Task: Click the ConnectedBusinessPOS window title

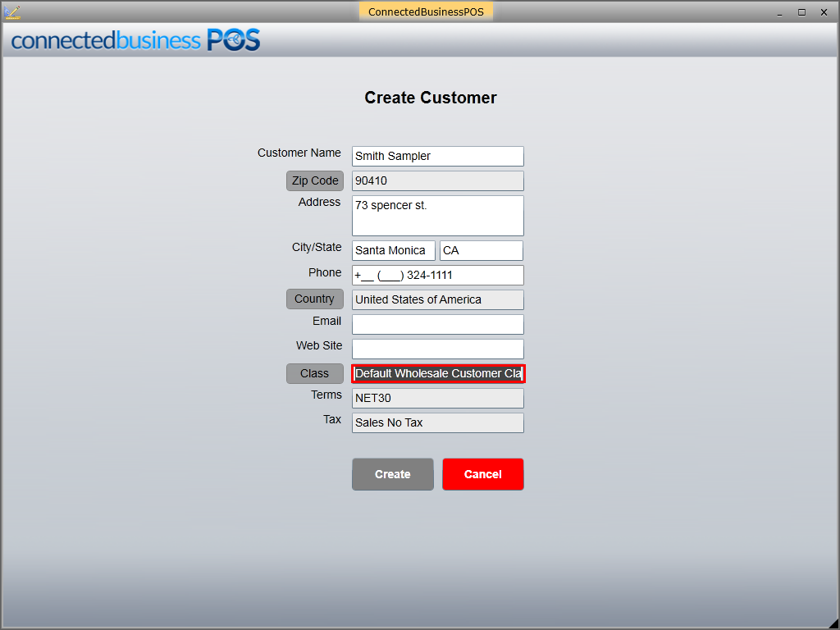Action: tap(426, 11)
